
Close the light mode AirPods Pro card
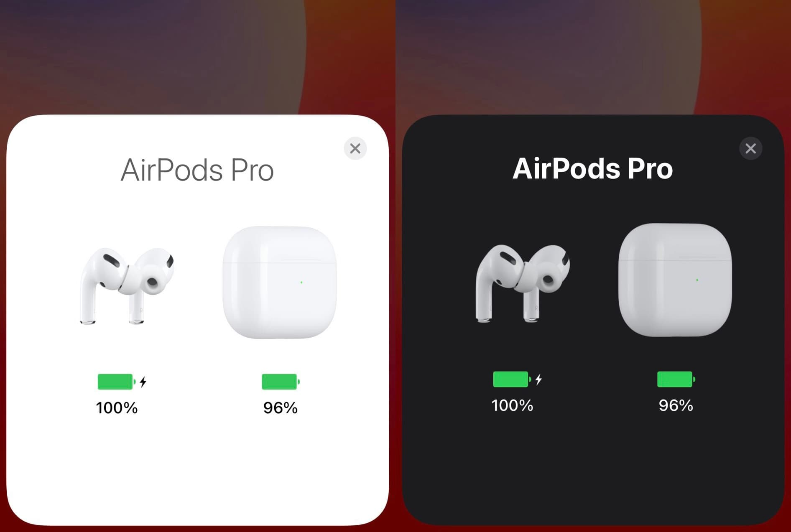[355, 148]
